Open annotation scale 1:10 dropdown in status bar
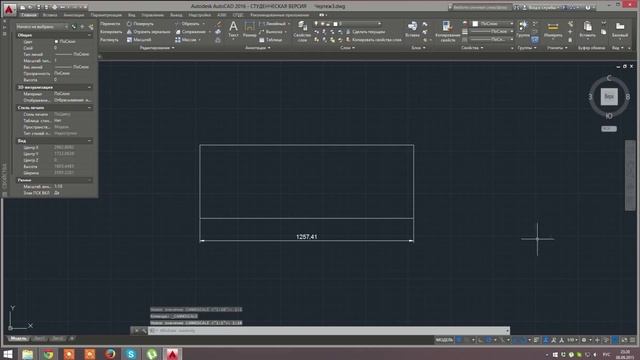 [572, 340]
